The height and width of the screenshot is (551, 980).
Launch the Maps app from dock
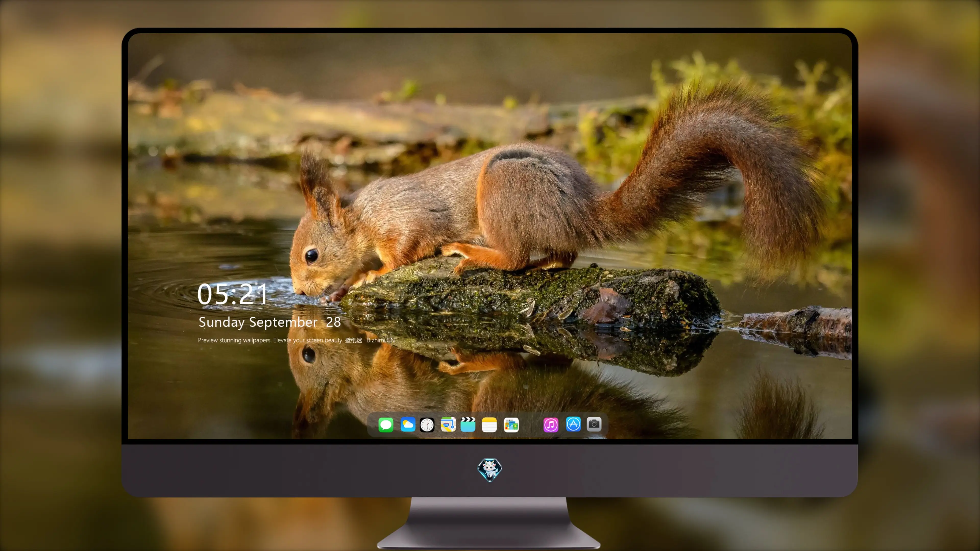(x=448, y=424)
